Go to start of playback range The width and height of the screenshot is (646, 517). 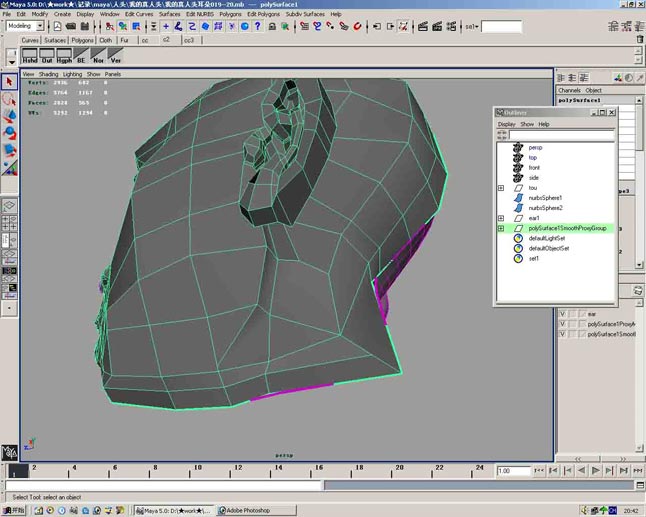tap(539, 470)
